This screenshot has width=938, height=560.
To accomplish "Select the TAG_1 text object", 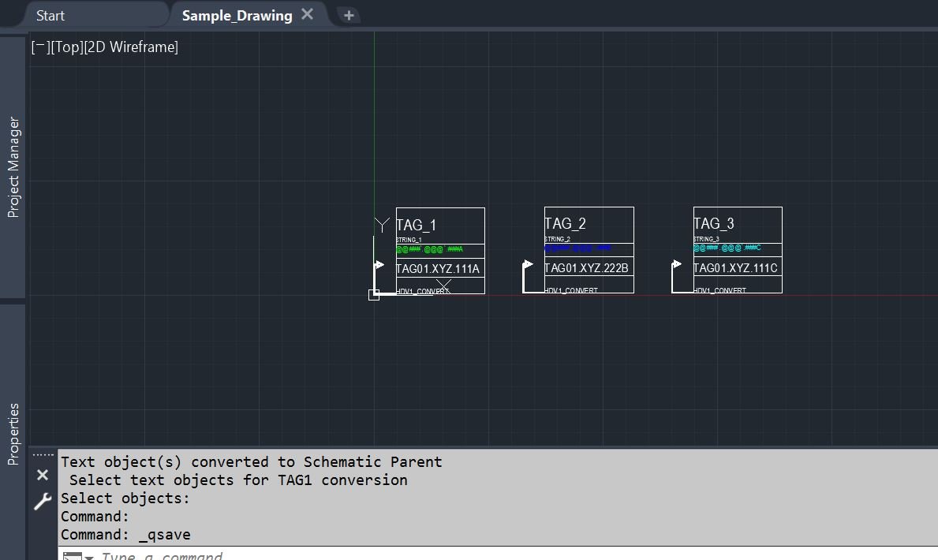I will 417,225.
